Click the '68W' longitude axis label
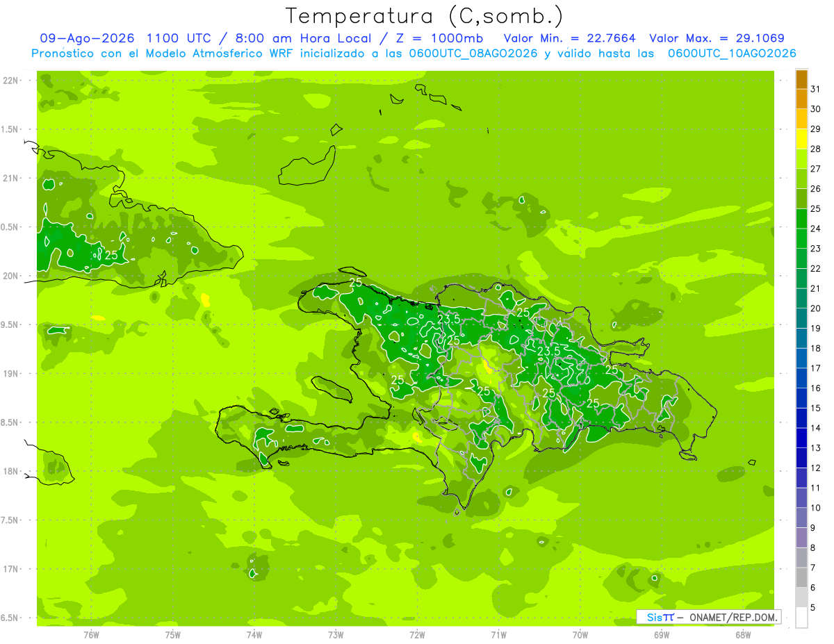Viewport: 834px width, 644px height. coord(743,635)
